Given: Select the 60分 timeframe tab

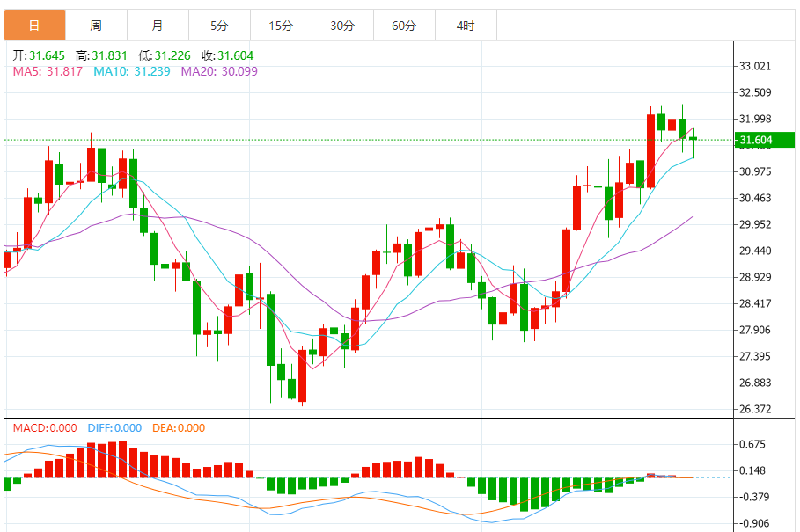Looking at the screenshot, I should (x=405, y=26).
